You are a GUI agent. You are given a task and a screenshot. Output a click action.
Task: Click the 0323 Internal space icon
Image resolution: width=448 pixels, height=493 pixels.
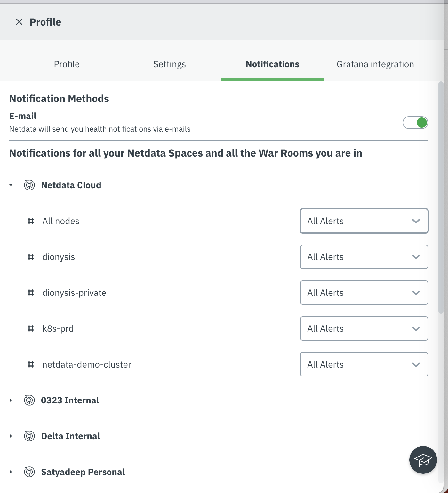pos(29,400)
